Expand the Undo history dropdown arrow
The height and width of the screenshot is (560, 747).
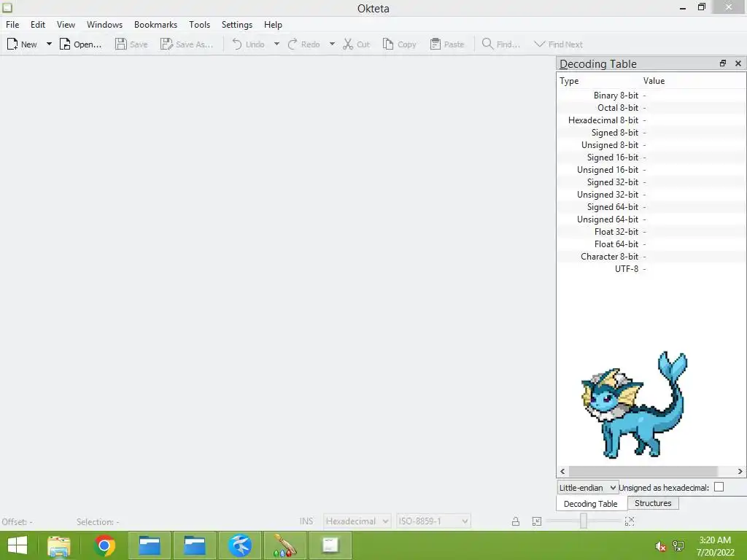point(276,44)
